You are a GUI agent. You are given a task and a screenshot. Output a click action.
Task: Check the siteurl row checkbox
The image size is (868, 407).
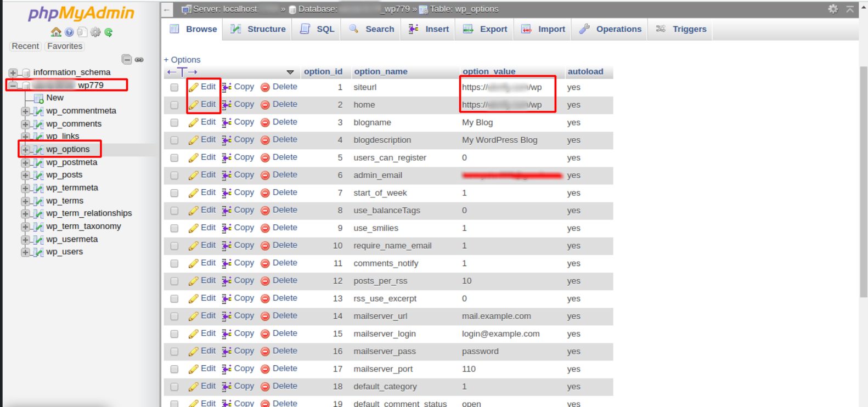point(174,87)
